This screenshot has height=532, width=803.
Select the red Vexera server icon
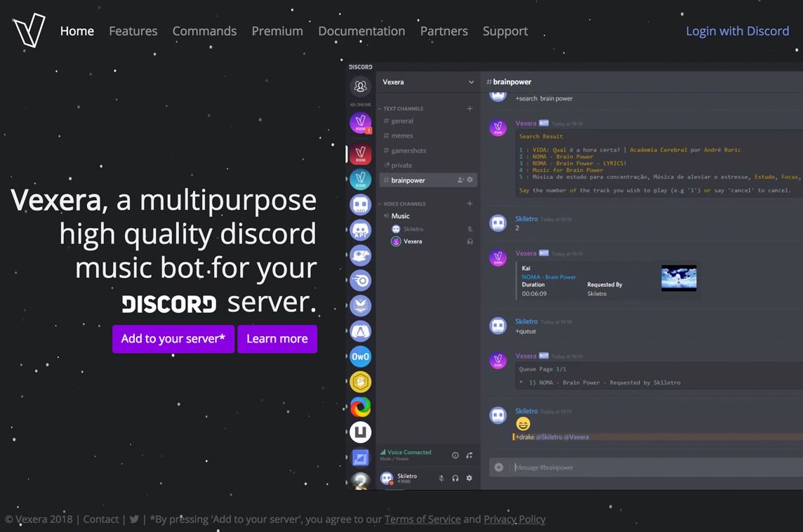(360, 154)
